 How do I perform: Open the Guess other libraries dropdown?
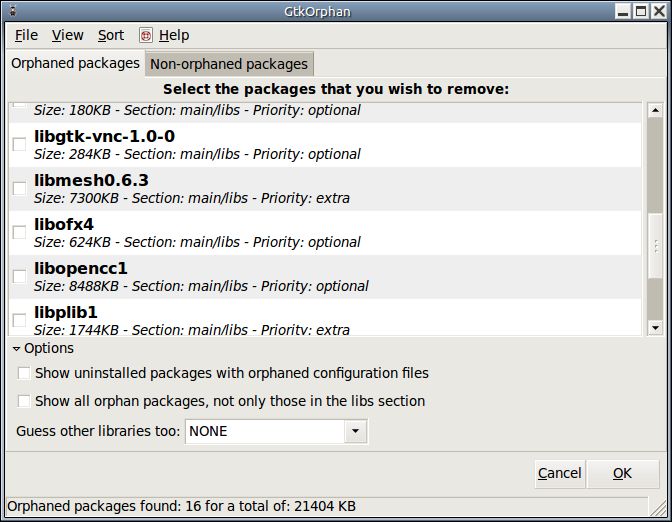[x=276, y=431]
